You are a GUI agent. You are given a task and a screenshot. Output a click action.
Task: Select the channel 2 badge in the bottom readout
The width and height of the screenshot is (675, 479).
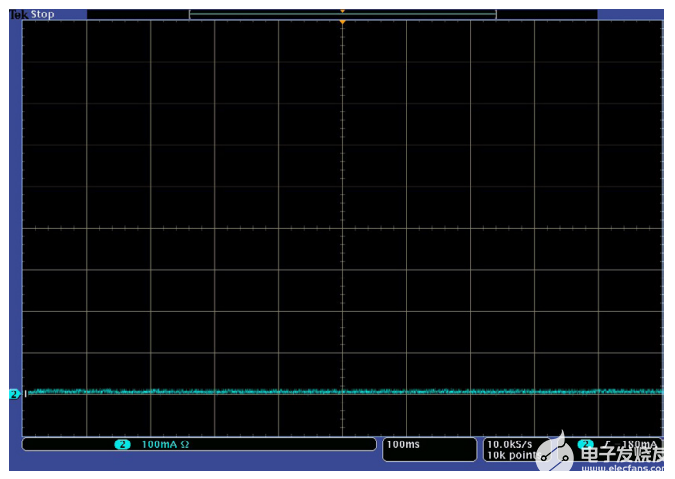122,444
